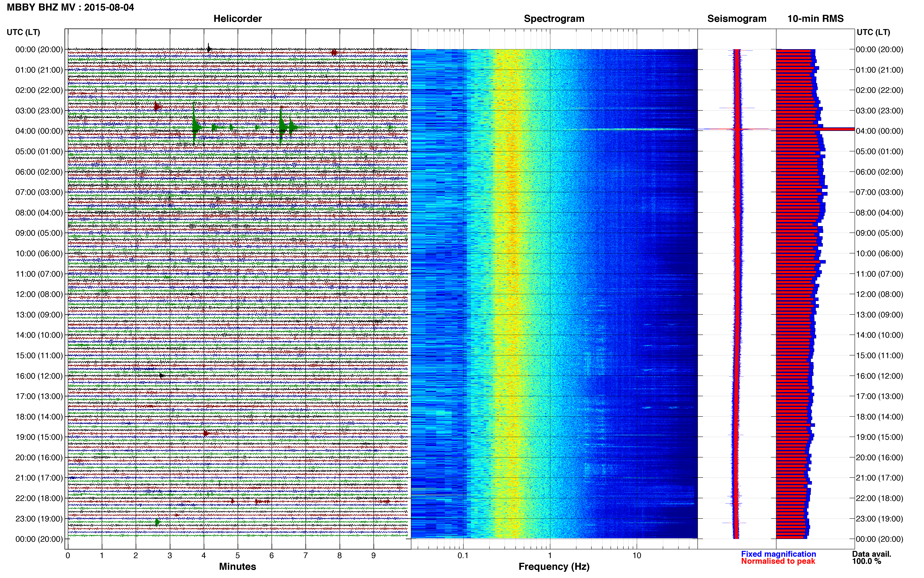Select the 'Spectrogram' panel heading
This screenshot has width=924, height=578.
pos(554,19)
